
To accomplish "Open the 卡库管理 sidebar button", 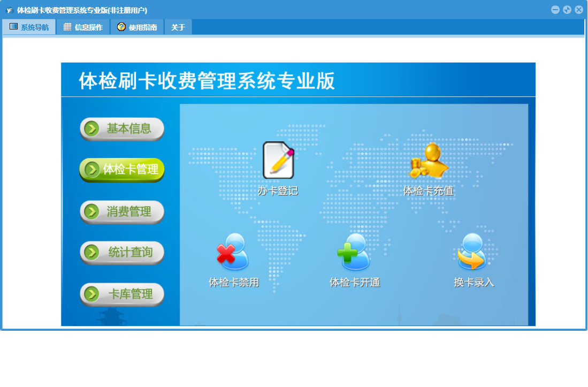I will (122, 294).
